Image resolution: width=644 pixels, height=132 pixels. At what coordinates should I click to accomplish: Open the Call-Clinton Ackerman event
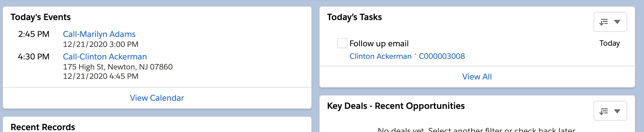[105, 57]
